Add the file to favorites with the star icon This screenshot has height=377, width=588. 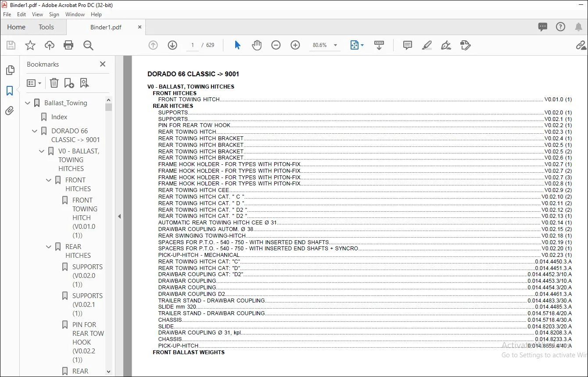30,45
